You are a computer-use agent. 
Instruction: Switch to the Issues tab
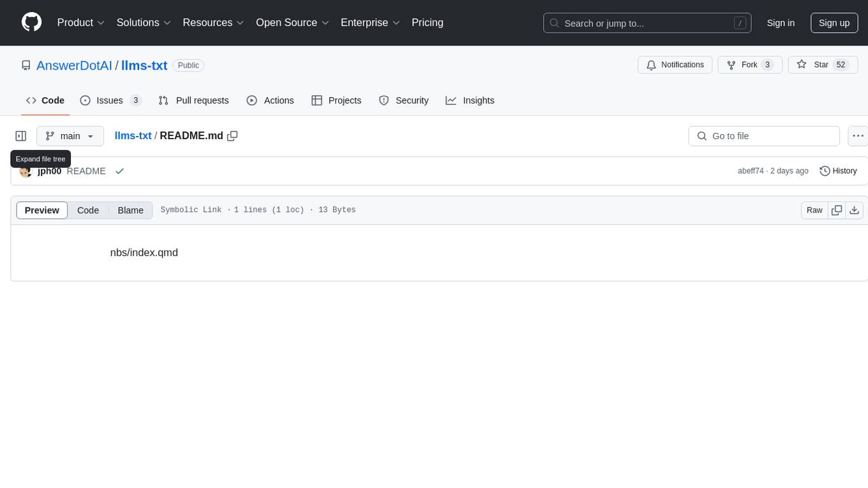(110, 100)
